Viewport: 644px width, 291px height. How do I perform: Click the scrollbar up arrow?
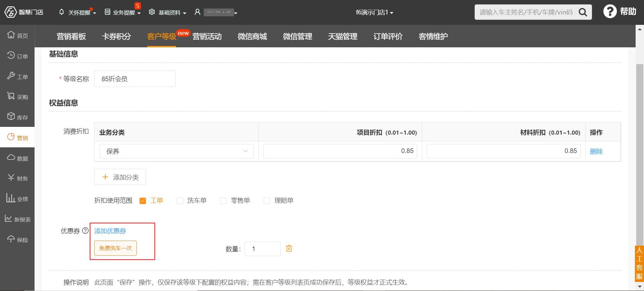click(640, 29)
